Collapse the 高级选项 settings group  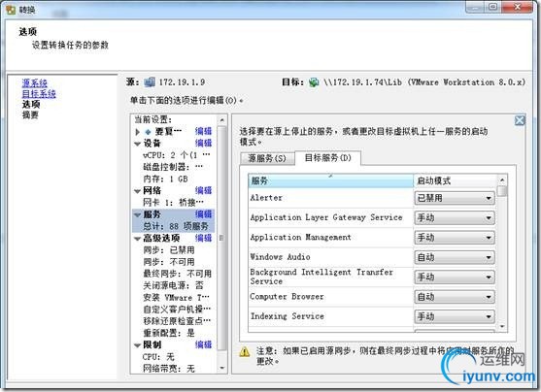(137, 239)
